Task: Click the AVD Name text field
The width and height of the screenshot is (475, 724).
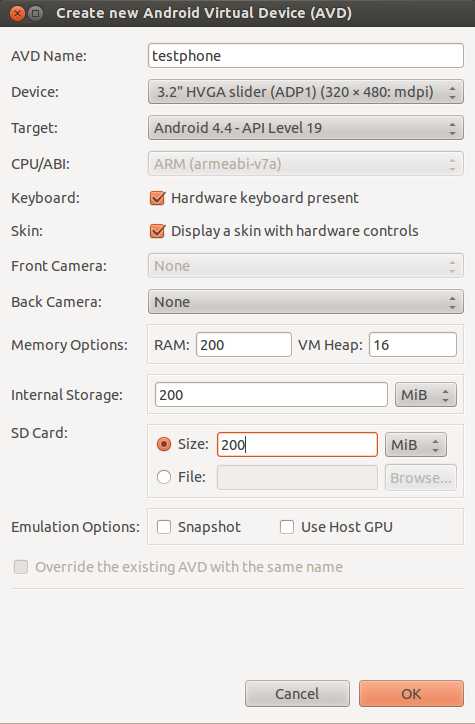Action: pos(306,56)
